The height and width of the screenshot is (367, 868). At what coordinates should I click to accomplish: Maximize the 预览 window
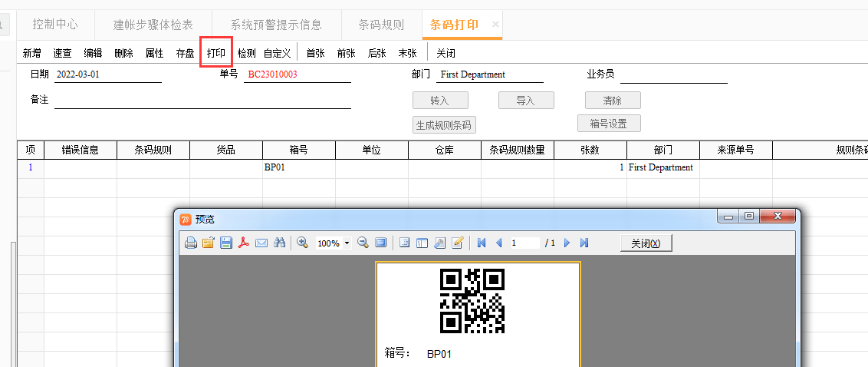749,217
